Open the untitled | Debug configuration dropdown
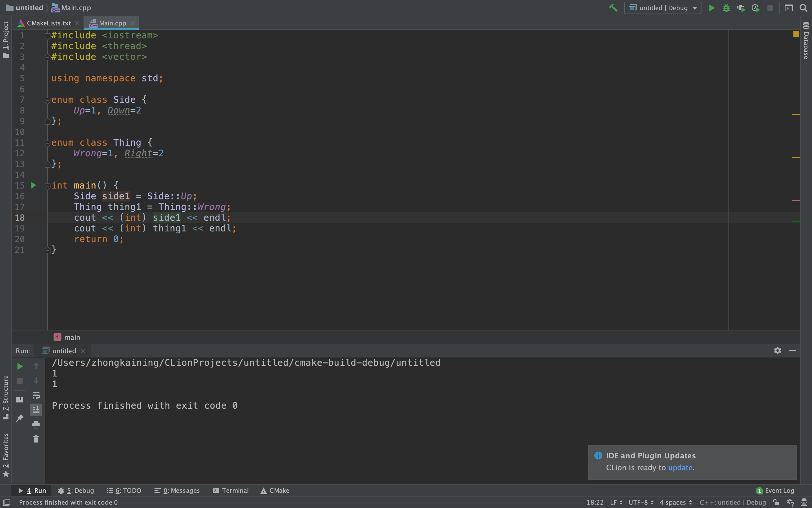This screenshot has height=508, width=812. click(x=663, y=8)
